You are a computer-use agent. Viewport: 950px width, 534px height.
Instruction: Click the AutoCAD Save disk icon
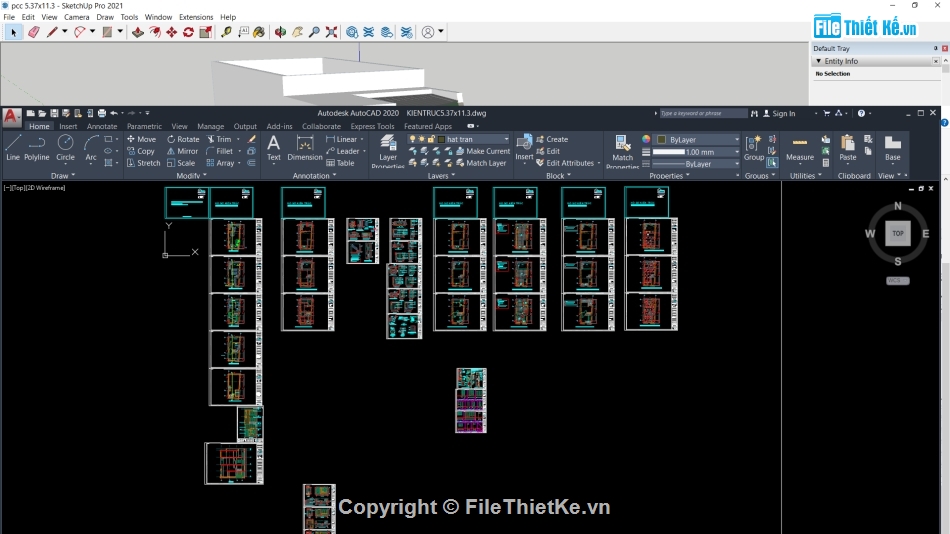[54, 113]
